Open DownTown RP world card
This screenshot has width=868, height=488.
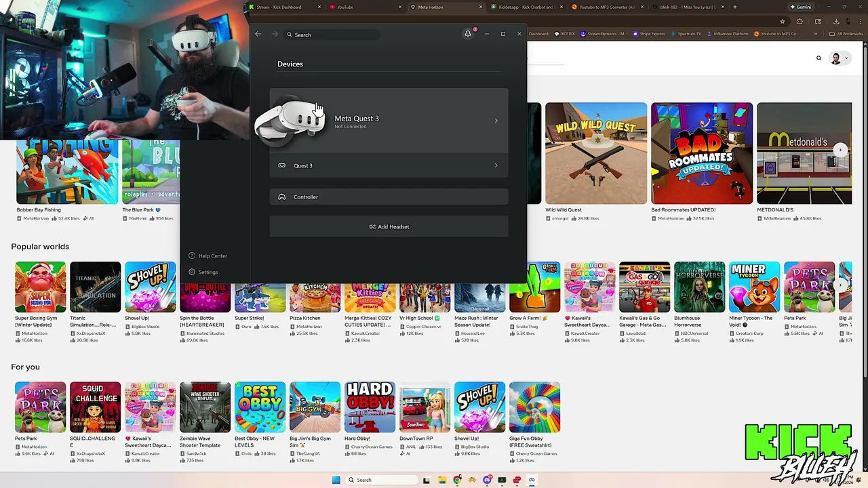(x=425, y=407)
